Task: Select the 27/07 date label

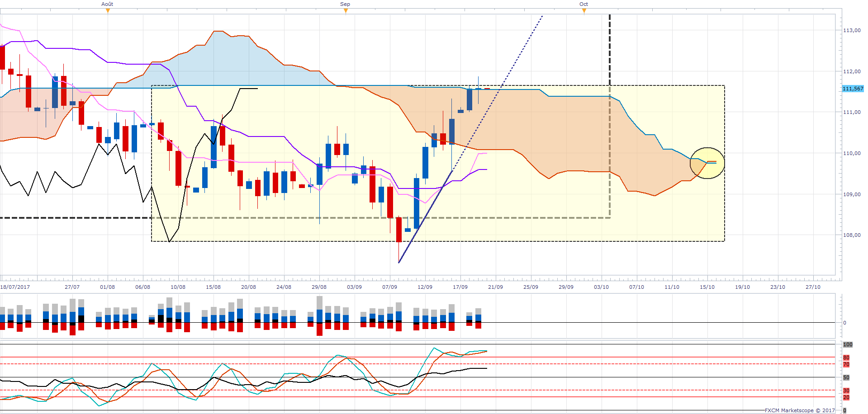Action: click(72, 287)
